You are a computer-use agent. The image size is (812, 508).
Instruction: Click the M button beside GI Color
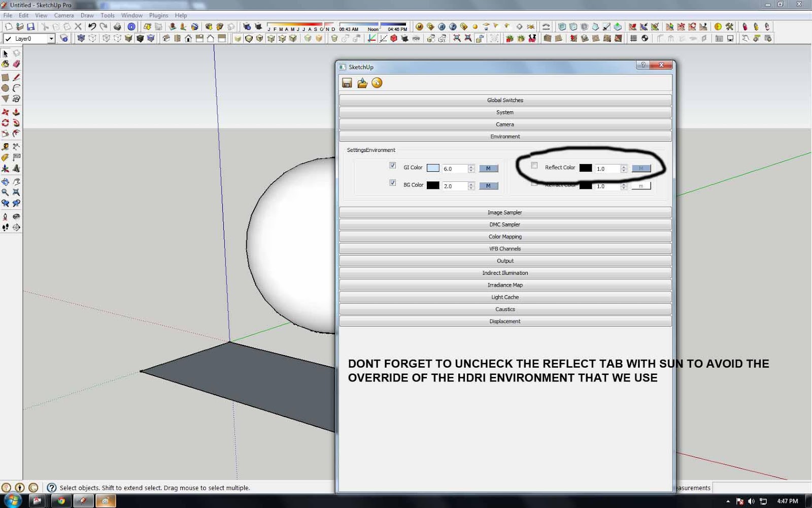pos(488,168)
